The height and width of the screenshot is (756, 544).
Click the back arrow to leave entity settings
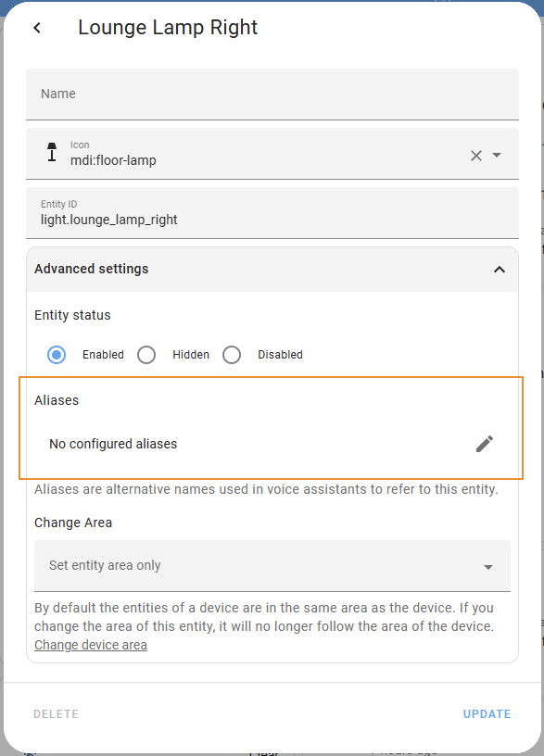click(x=36, y=28)
